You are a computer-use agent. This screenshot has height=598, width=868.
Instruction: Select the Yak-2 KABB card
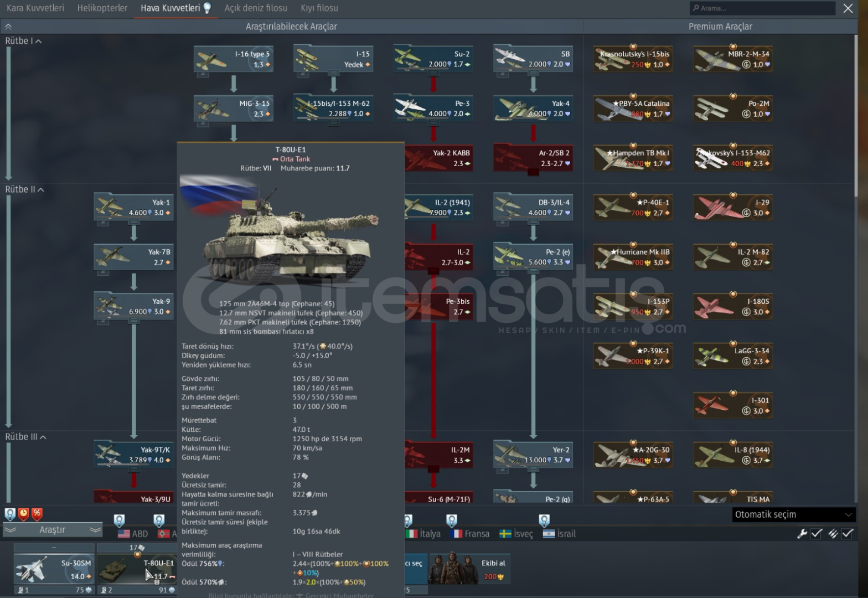[x=438, y=158]
